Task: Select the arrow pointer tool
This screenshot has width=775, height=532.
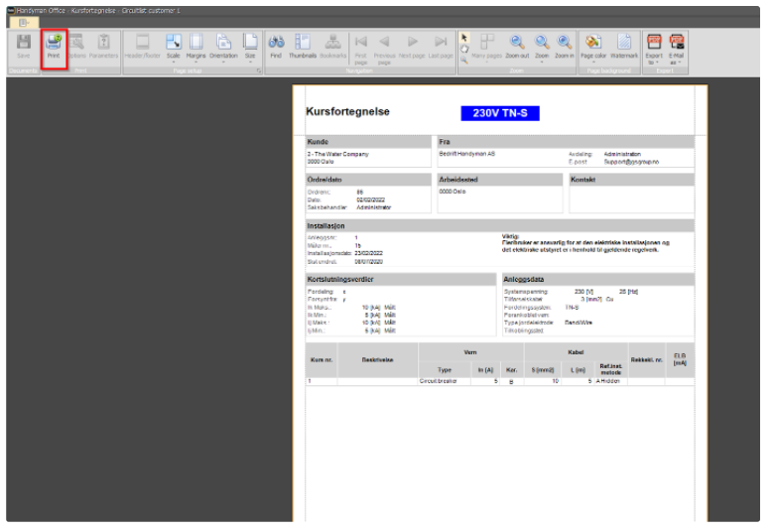Action: click(464, 38)
